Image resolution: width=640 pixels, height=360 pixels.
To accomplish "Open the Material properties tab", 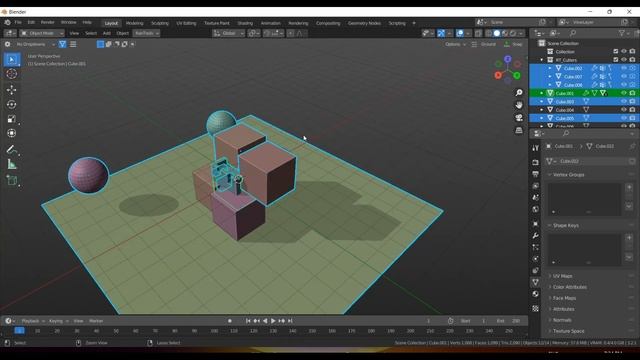I will pos(536,294).
